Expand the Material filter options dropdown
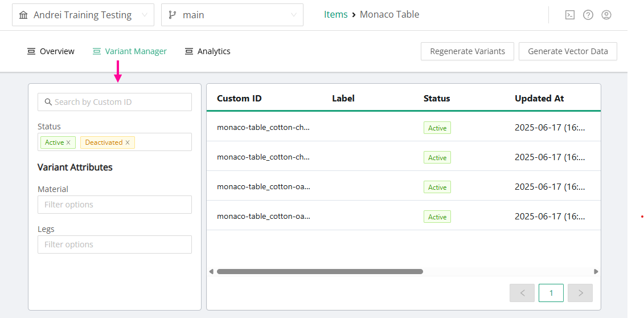Screen dimensions: 644x318 point(114,205)
